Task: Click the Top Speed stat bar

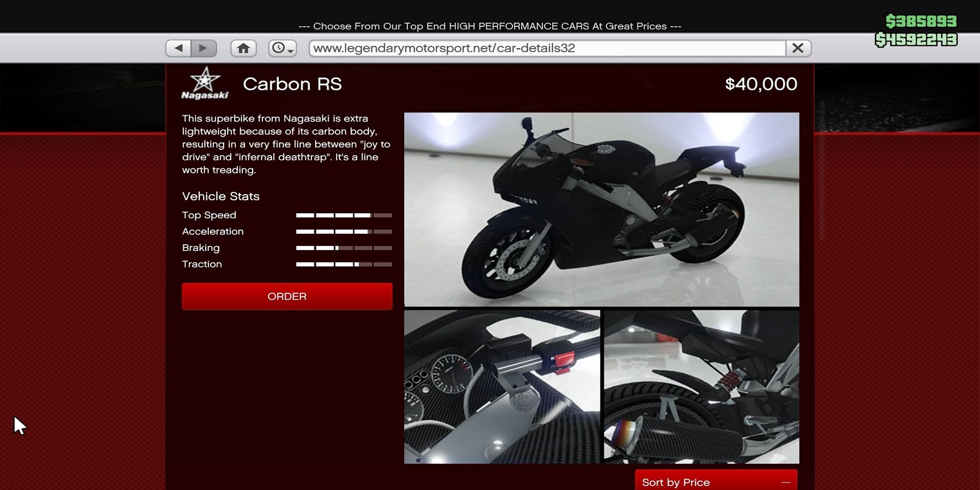Action: tap(344, 215)
